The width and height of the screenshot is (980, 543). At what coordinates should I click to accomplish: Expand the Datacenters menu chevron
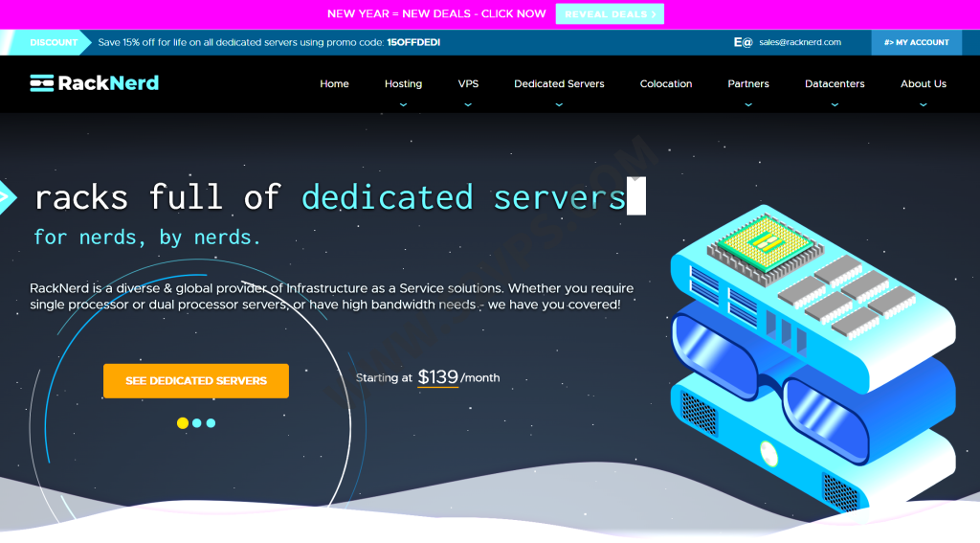(835, 105)
